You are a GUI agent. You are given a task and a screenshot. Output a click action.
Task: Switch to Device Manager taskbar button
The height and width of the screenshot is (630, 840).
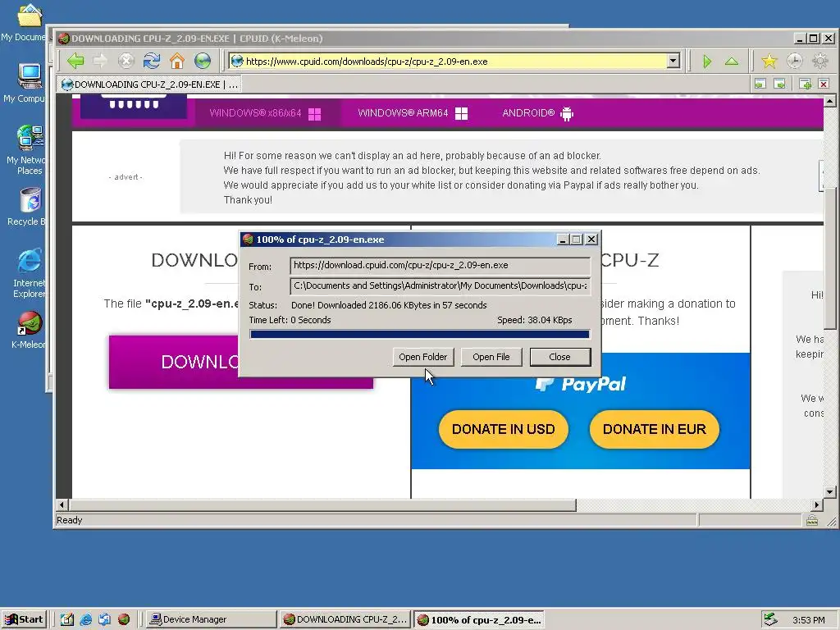tap(211, 619)
